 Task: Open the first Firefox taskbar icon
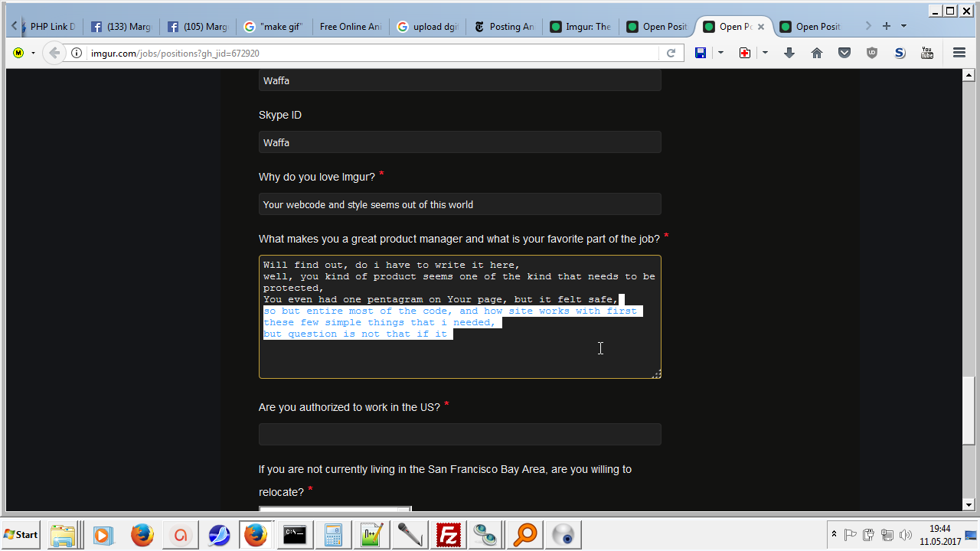(x=142, y=534)
